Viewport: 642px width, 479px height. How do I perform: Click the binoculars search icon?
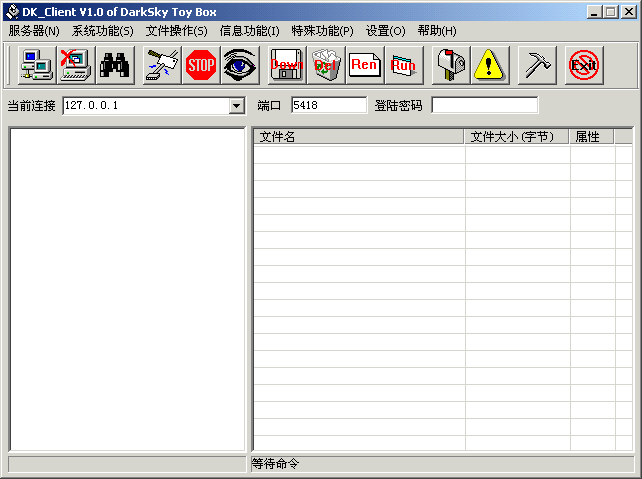114,66
